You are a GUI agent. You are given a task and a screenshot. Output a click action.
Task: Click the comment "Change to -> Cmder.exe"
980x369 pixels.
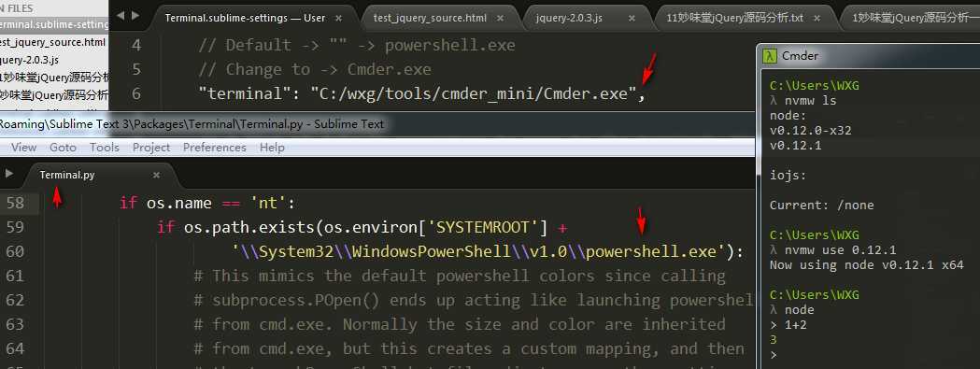[315, 69]
